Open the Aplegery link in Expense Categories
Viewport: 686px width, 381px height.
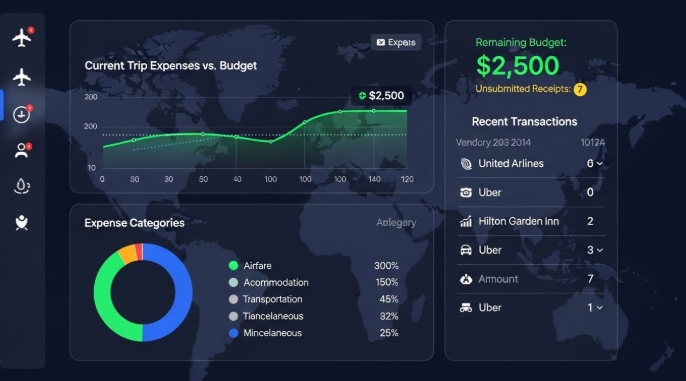[x=396, y=223]
